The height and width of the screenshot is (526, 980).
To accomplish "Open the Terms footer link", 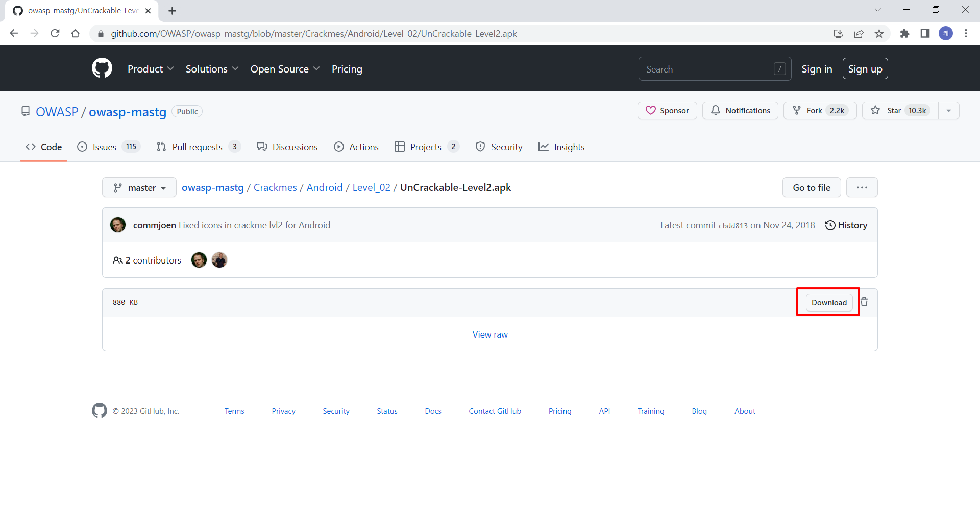I will (x=234, y=411).
